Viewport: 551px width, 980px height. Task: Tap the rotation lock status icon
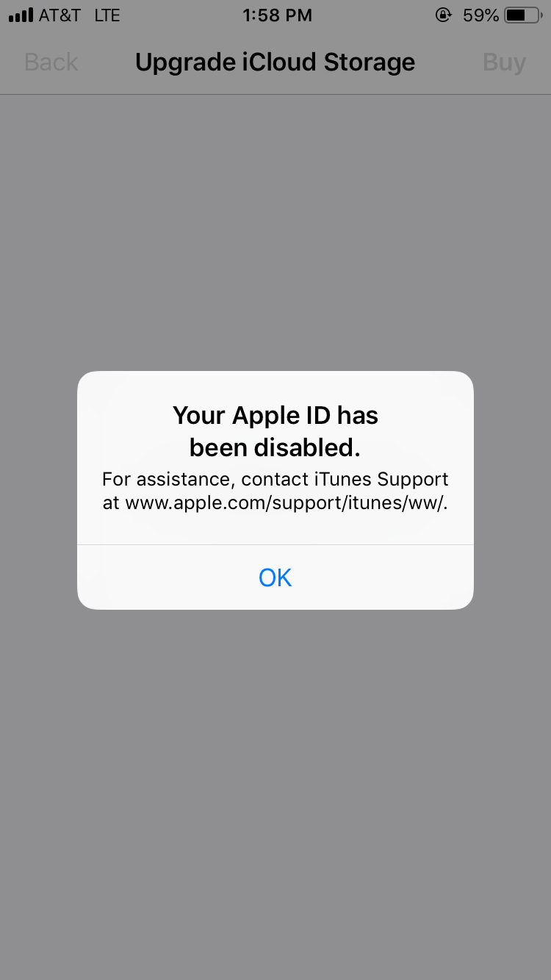click(443, 15)
